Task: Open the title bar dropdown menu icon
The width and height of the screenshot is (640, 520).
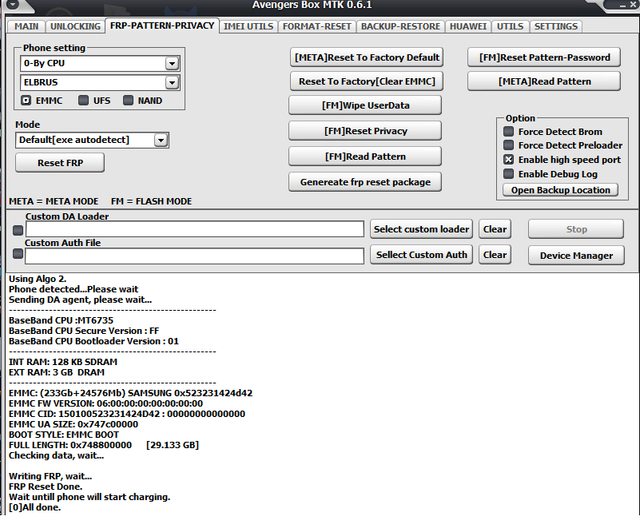Action: tap(13, 4)
